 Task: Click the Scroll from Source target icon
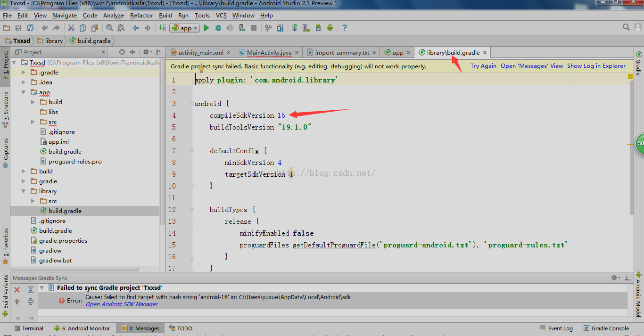coord(122,52)
